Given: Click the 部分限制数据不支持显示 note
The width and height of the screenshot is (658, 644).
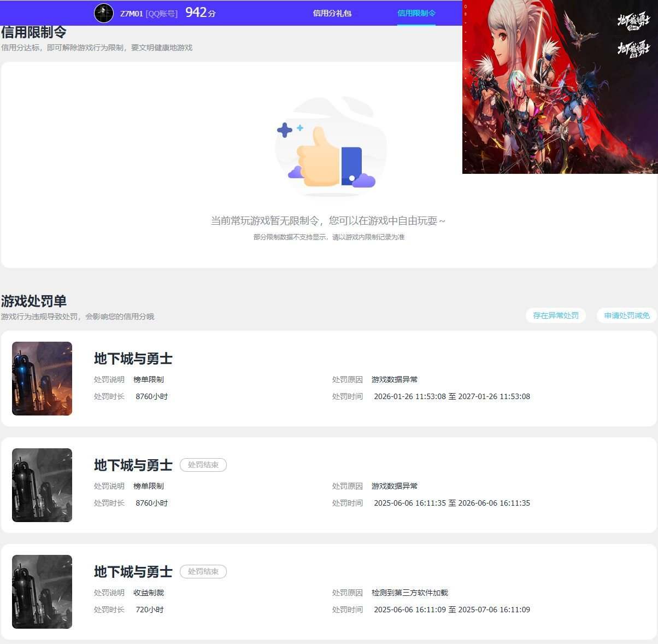Looking at the screenshot, I should pos(329,237).
